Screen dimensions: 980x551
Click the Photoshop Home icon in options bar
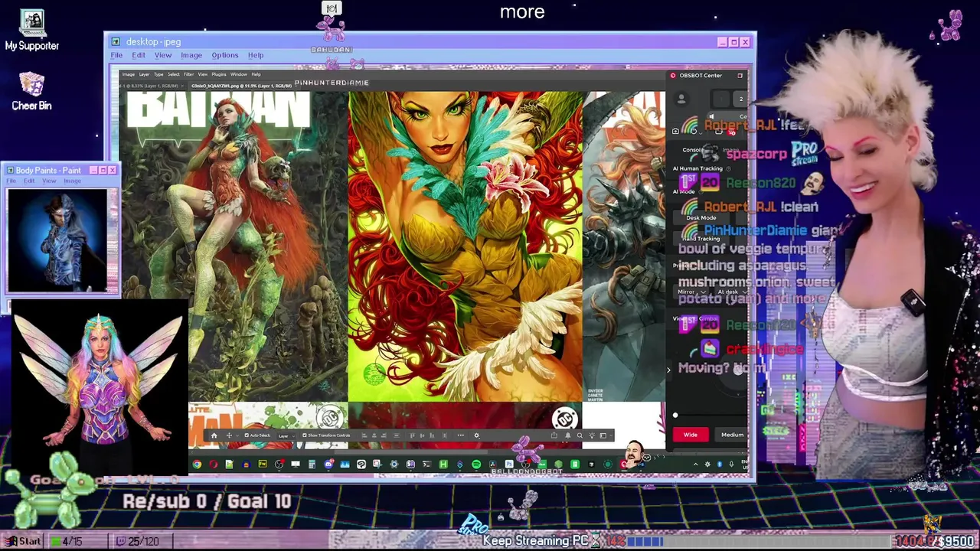(x=214, y=435)
